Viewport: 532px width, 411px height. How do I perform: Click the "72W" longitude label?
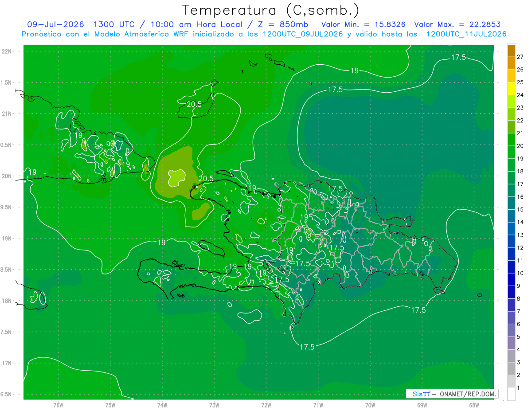(266, 405)
